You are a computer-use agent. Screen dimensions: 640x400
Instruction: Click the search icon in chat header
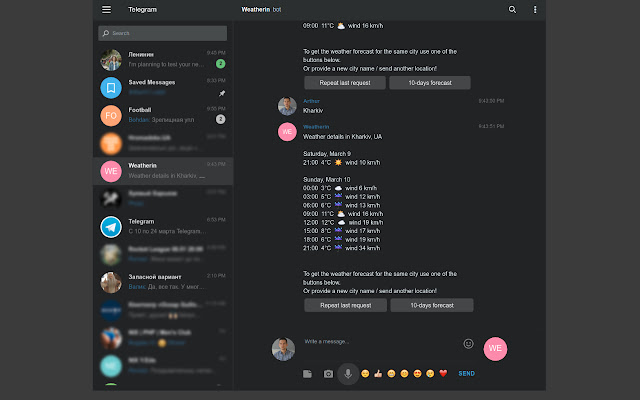click(512, 9)
